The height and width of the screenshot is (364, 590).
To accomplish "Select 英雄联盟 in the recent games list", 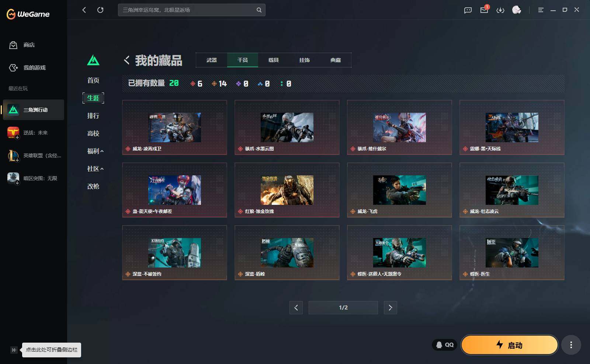I will point(34,155).
